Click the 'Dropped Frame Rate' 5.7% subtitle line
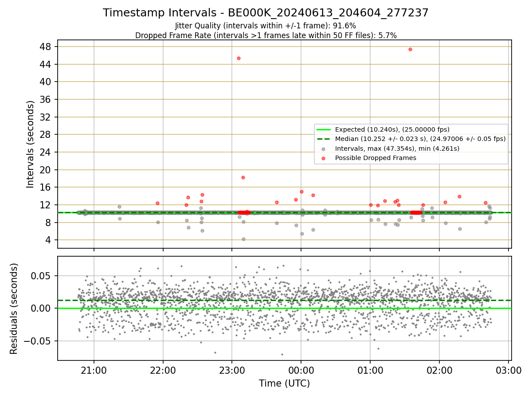 [x=266, y=35]
